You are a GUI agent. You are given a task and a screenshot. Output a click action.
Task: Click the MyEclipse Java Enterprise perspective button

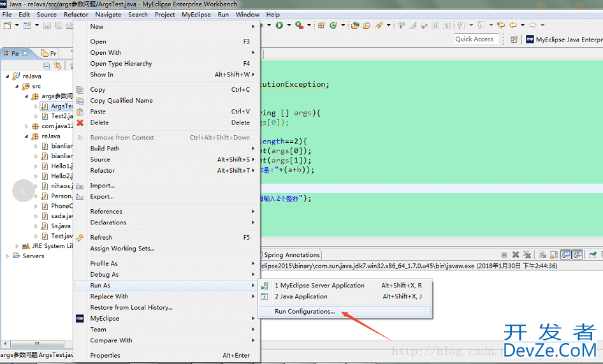pyautogui.click(x=563, y=40)
